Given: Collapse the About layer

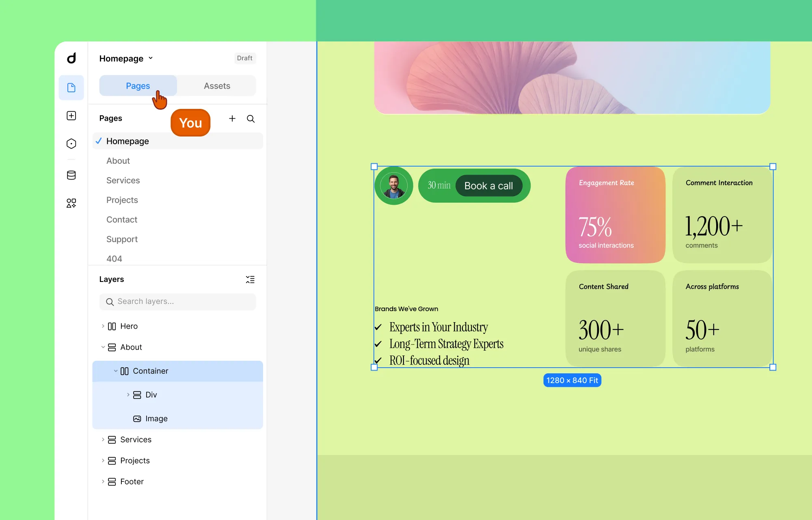Looking at the screenshot, I should 103,347.
